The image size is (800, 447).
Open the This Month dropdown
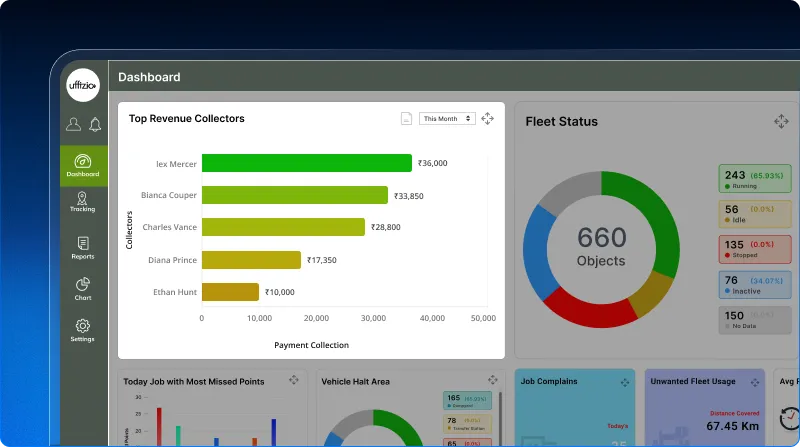(x=447, y=118)
